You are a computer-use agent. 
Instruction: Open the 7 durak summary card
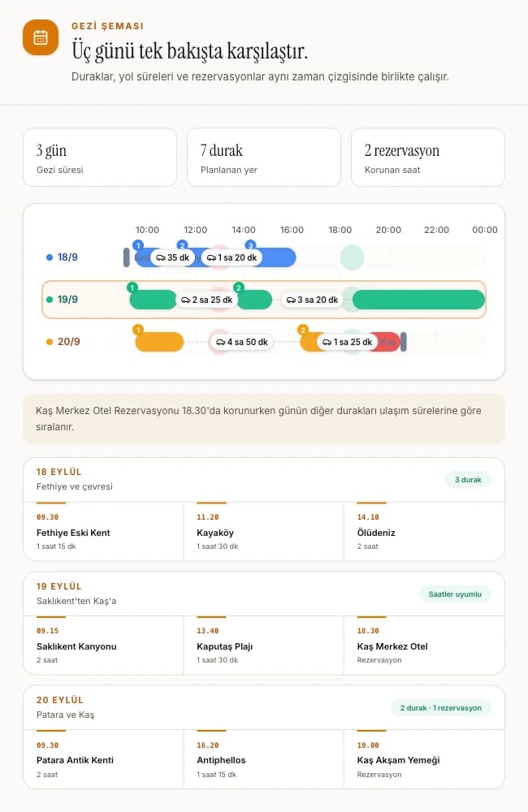pyautogui.click(x=264, y=158)
